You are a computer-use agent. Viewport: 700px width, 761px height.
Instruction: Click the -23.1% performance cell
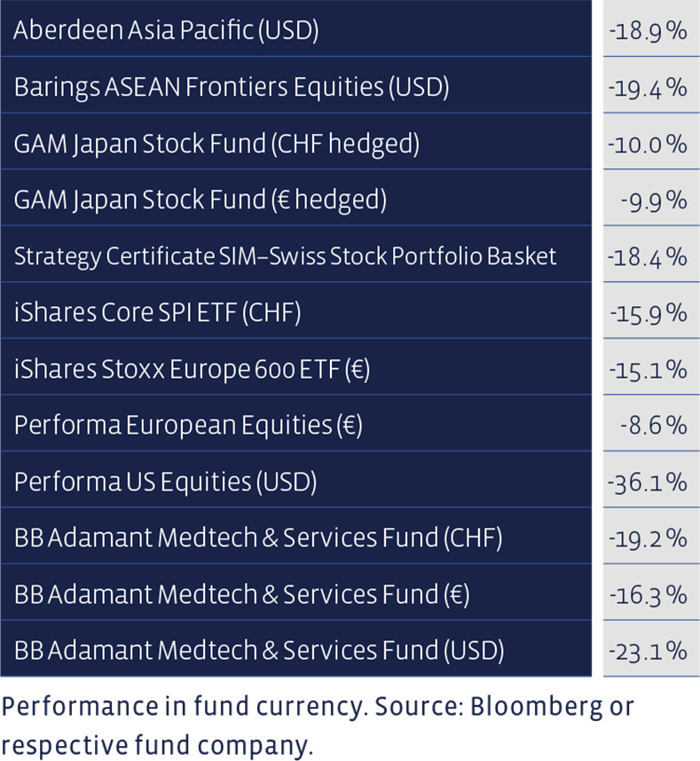651,648
